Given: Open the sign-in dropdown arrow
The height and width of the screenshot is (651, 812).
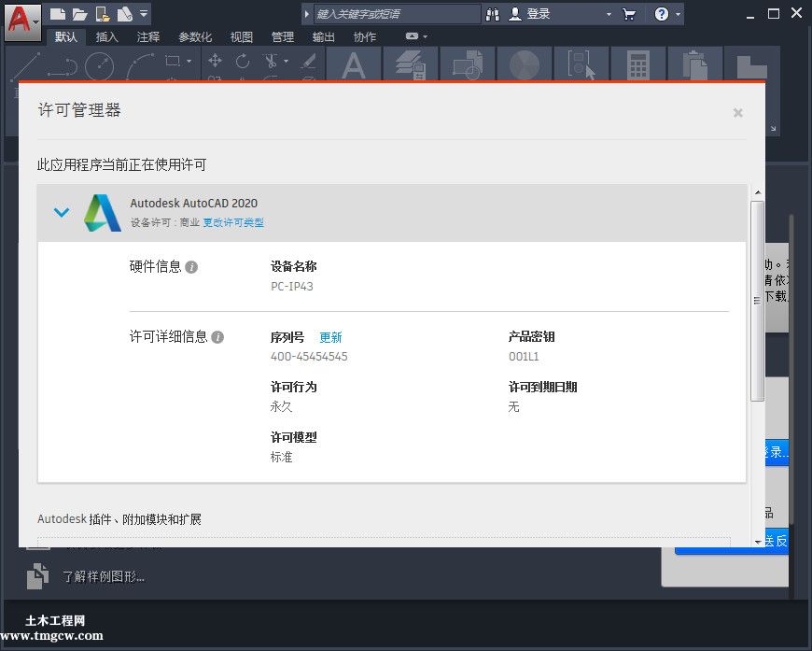Looking at the screenshot, I should pos(609,15).
